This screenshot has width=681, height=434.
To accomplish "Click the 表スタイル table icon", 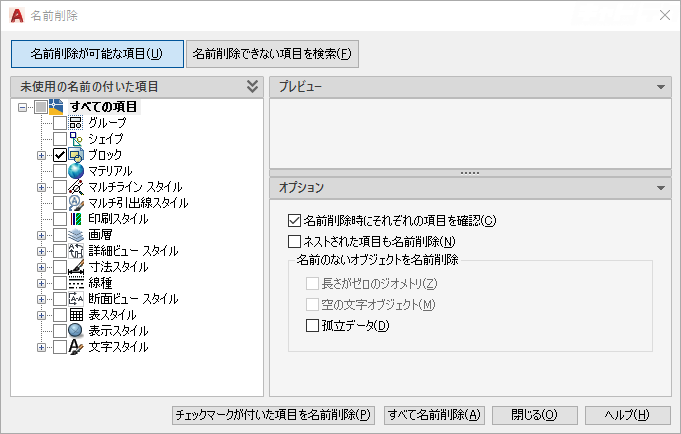I will click(76, 315).
